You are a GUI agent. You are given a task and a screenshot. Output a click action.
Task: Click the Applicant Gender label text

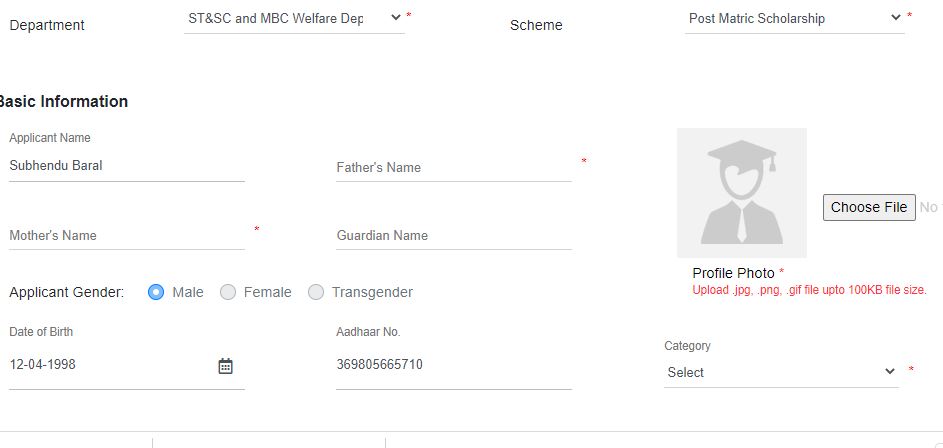coord(67,292)
